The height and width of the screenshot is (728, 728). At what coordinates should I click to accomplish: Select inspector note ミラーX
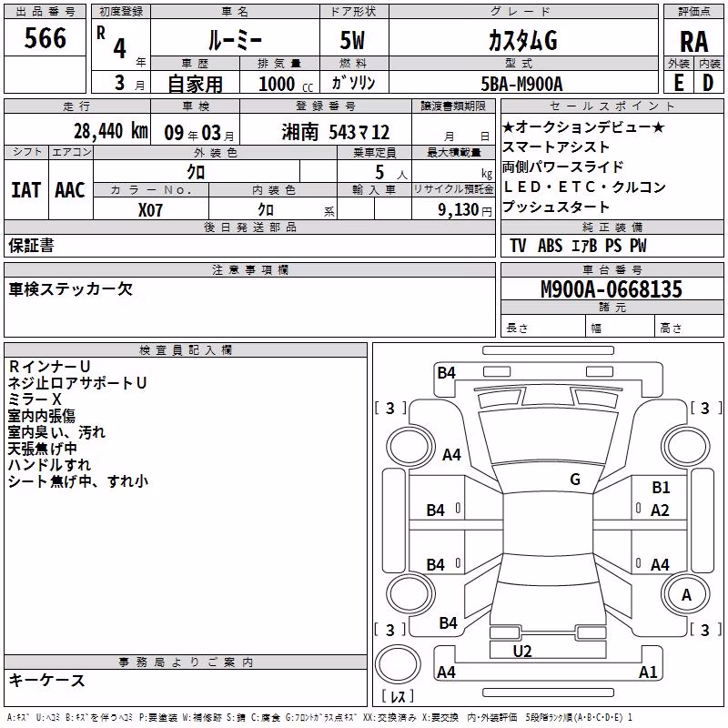click(35, 399)
